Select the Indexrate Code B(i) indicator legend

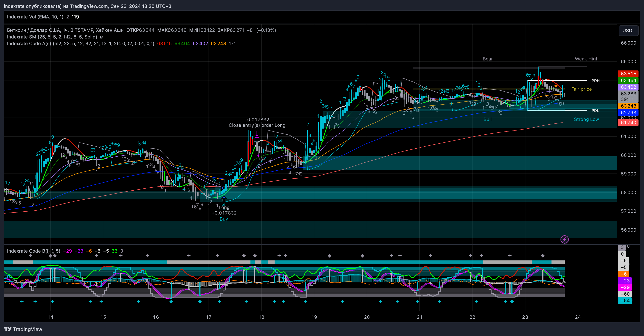click(34, 251)
